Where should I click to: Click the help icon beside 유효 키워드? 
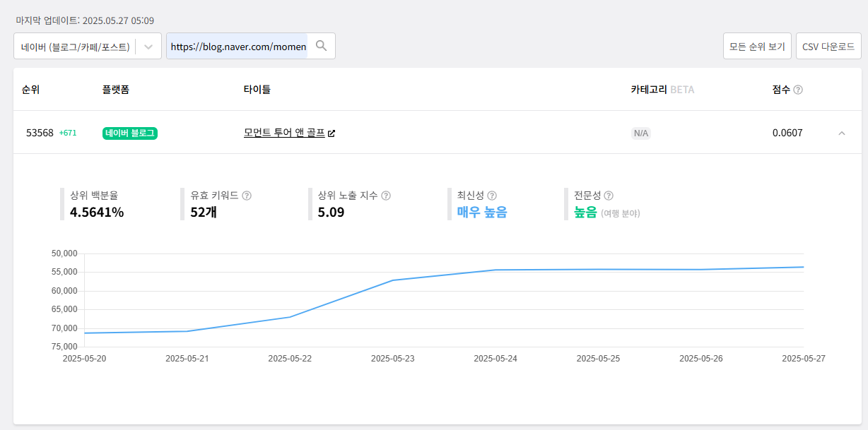point(247,196)
